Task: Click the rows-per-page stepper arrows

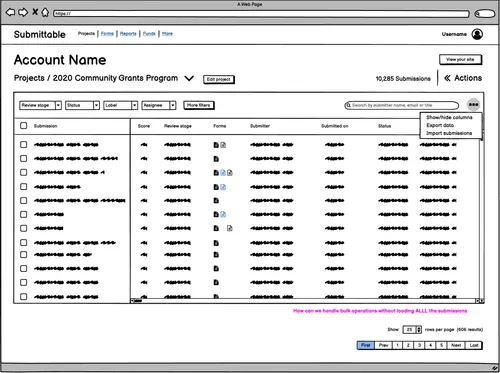Action: [419, 330]
